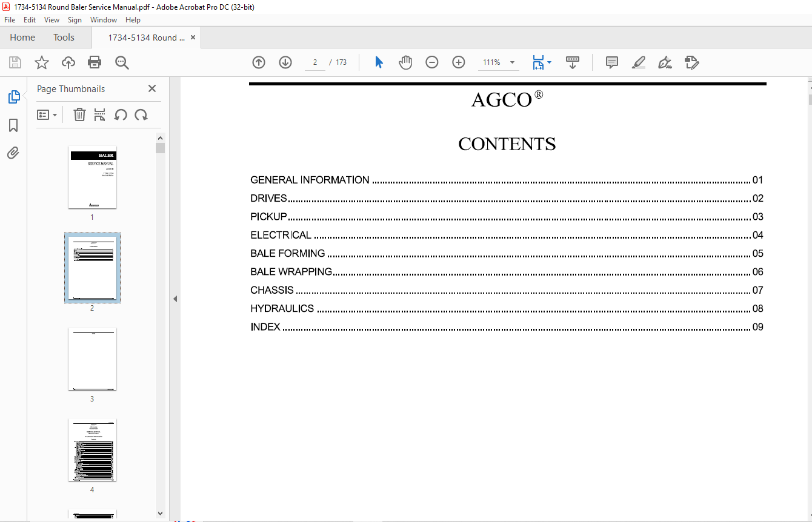Select page 3 thumbnail

click(x=92, y=359)
